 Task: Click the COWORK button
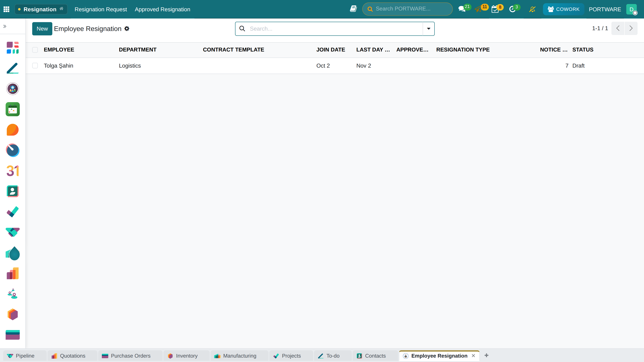[563, 9]
